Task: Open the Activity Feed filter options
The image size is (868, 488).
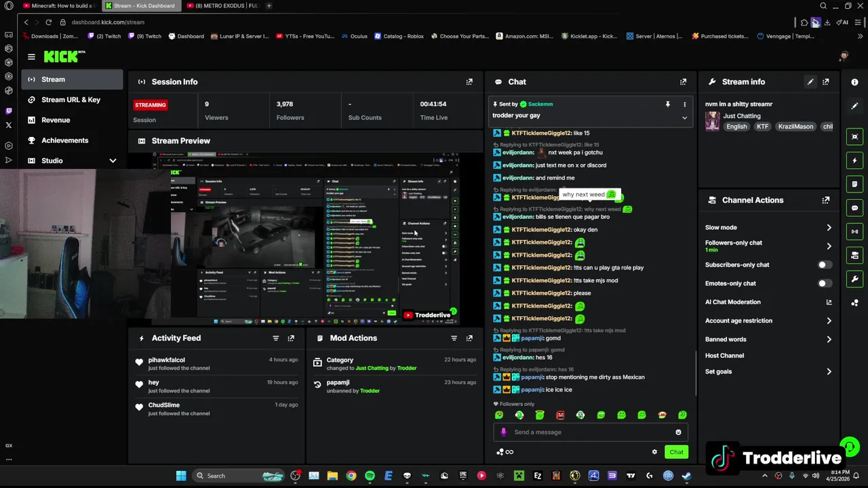Action: point(275,338)
